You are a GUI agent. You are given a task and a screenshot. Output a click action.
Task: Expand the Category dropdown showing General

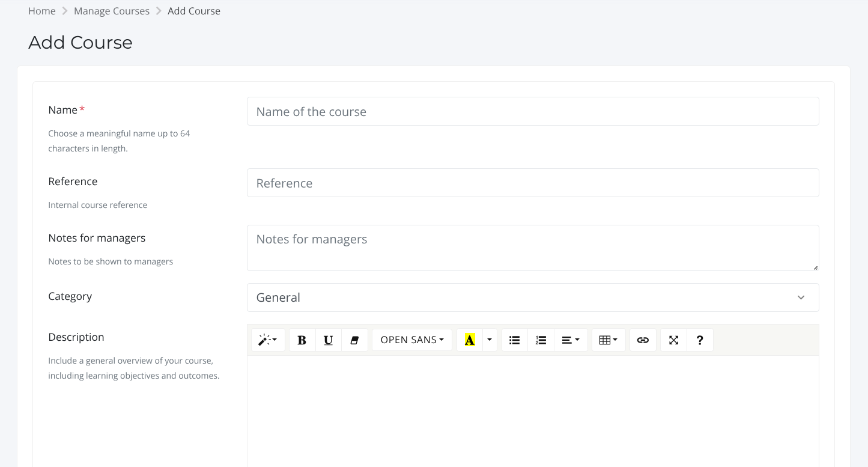(x=532, y=298)
